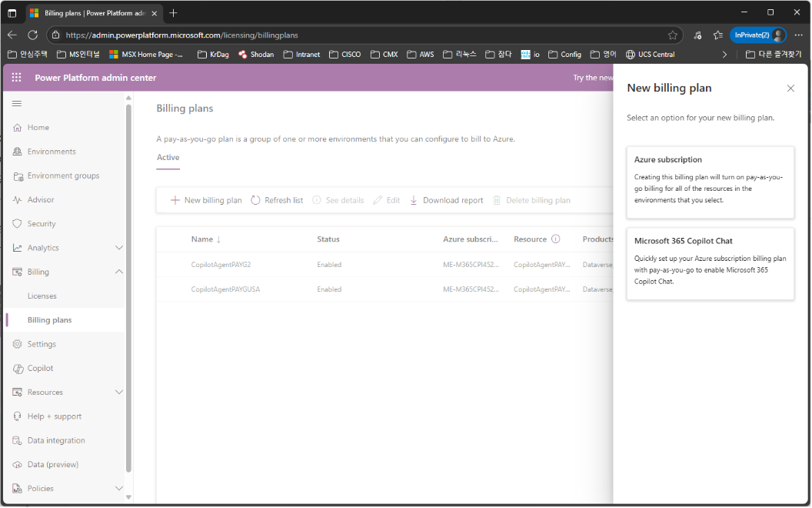
Task: Click Delete billing plan button
Action: [531, 200]
